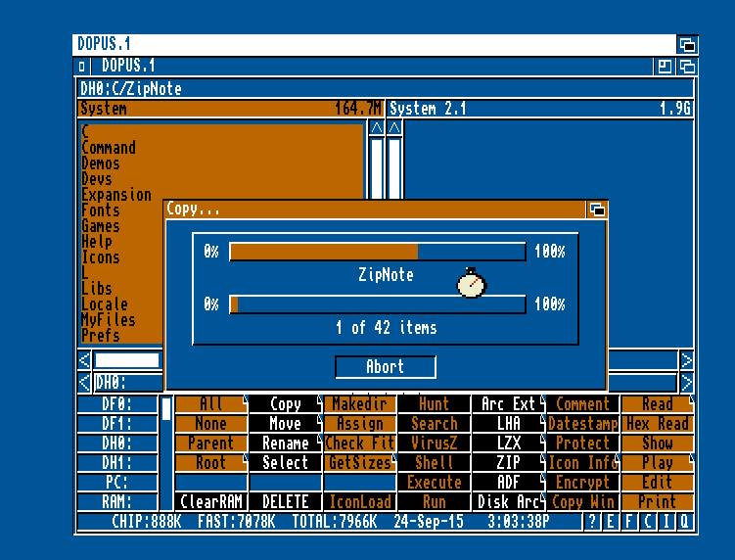Click the Protect button
The width and height of the screenshot is (735, 560).
point(583,443)
